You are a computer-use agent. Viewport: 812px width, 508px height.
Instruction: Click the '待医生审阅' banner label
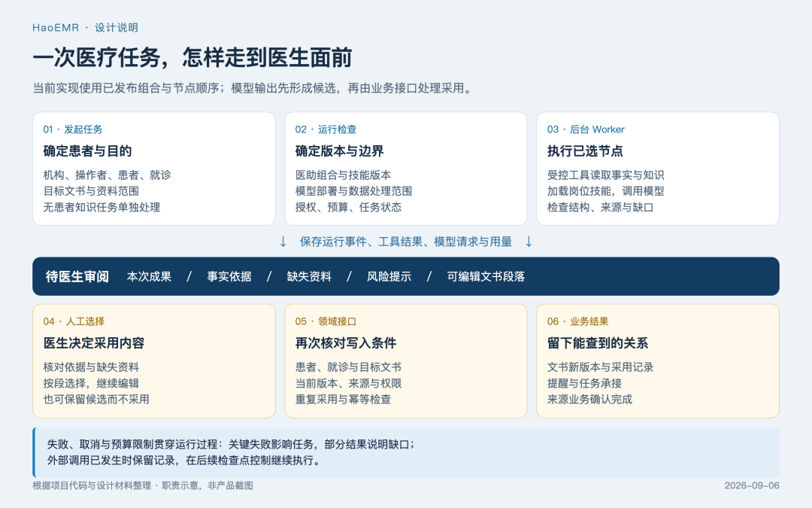[x=77, y=276]
